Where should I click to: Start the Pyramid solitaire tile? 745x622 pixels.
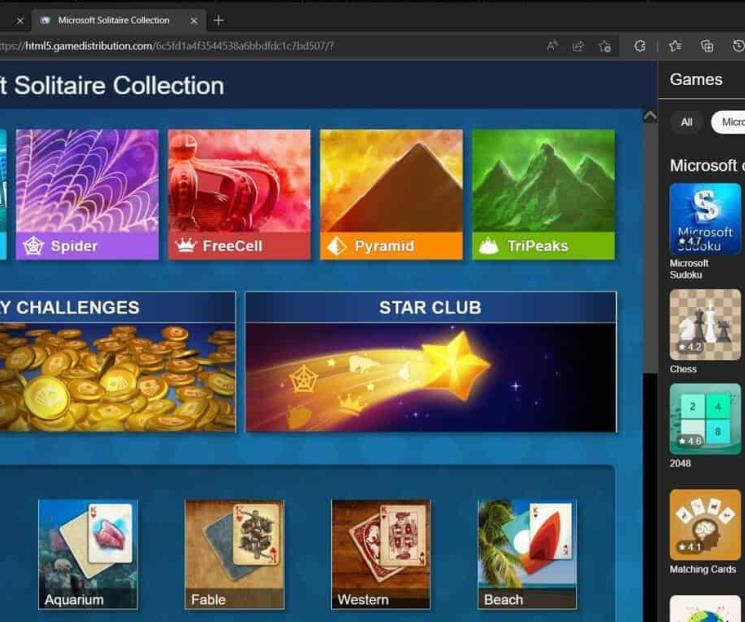[392, 194]
